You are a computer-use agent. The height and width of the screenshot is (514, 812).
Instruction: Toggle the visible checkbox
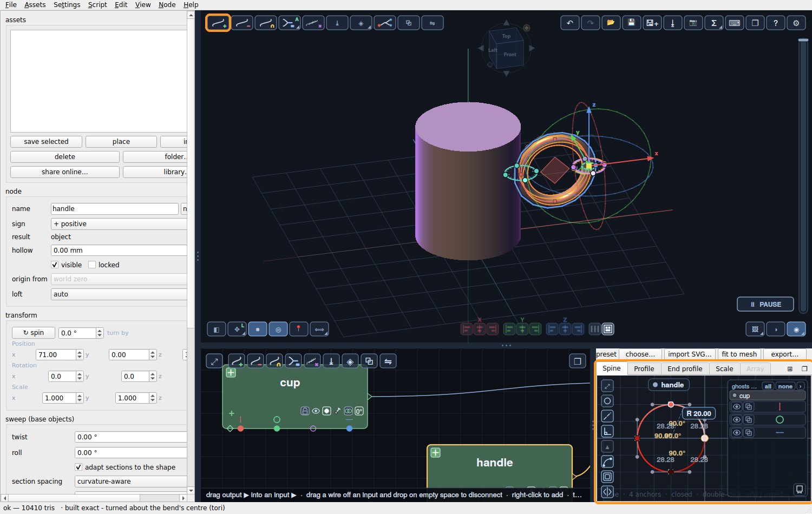(55, 265)
